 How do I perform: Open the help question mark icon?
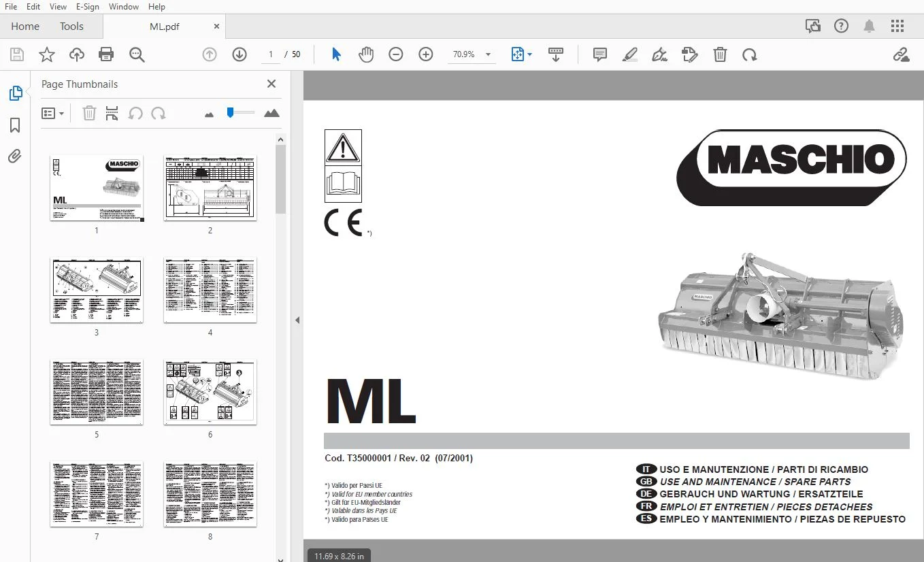[x=842, y=27]
